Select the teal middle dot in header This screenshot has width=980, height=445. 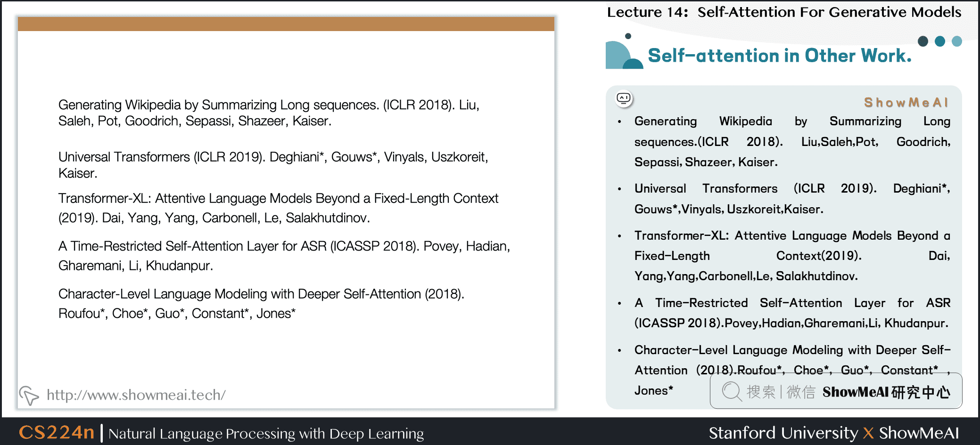click(x=940, y=41)
